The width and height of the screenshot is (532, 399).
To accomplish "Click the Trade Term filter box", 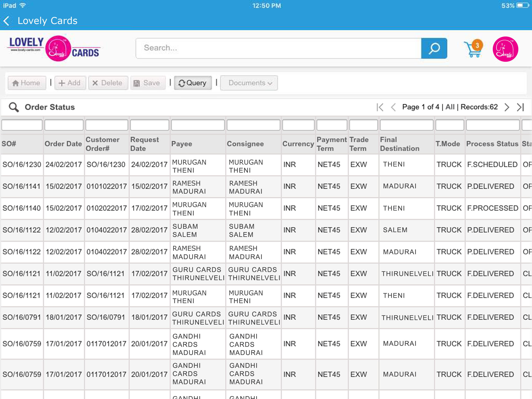I will pos(363,125).
